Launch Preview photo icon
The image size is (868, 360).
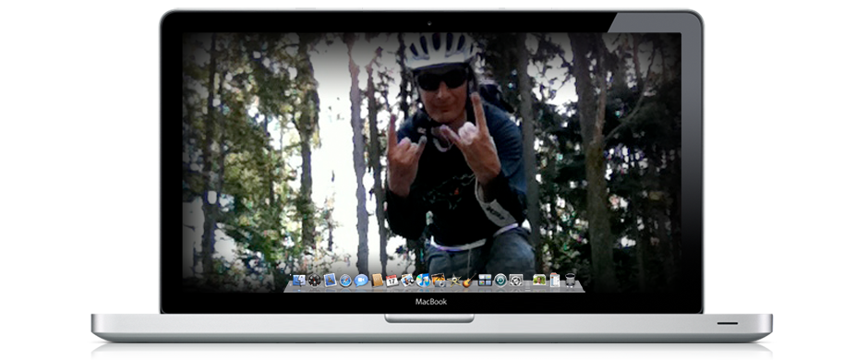pyautogui.click(x=407, y=280)
